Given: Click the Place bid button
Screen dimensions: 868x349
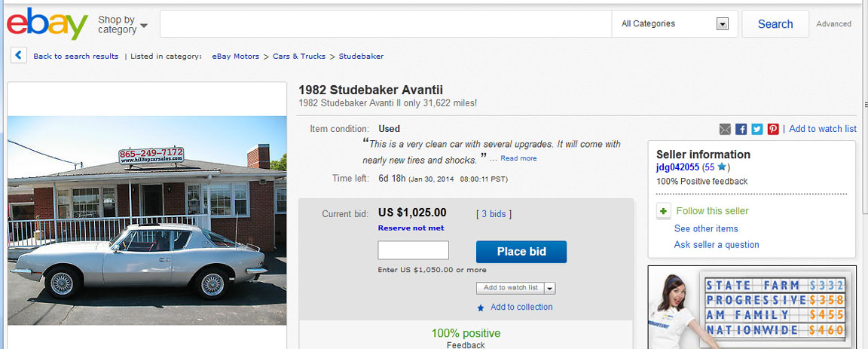Looking at the screenshot, I should [x=521, y=252].
